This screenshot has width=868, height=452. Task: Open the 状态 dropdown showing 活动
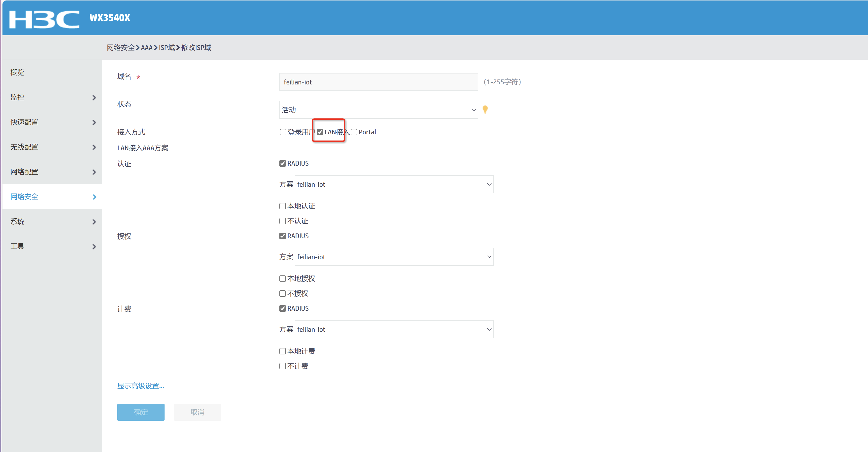point(378,110)
